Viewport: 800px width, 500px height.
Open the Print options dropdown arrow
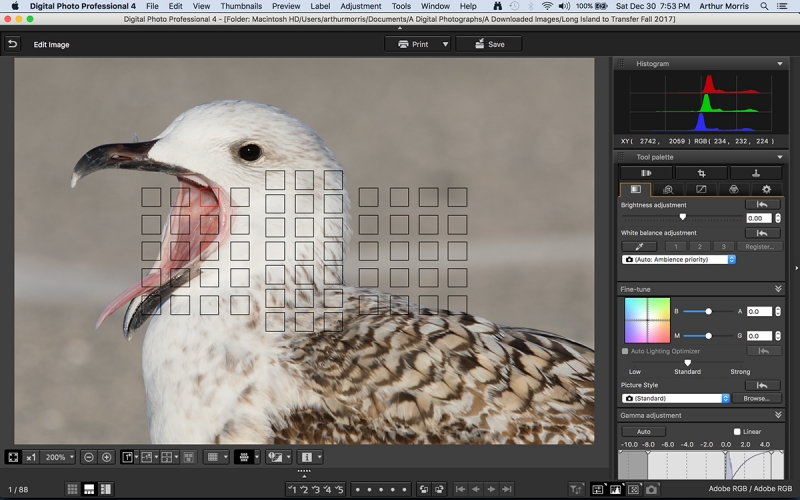[445, 44]
